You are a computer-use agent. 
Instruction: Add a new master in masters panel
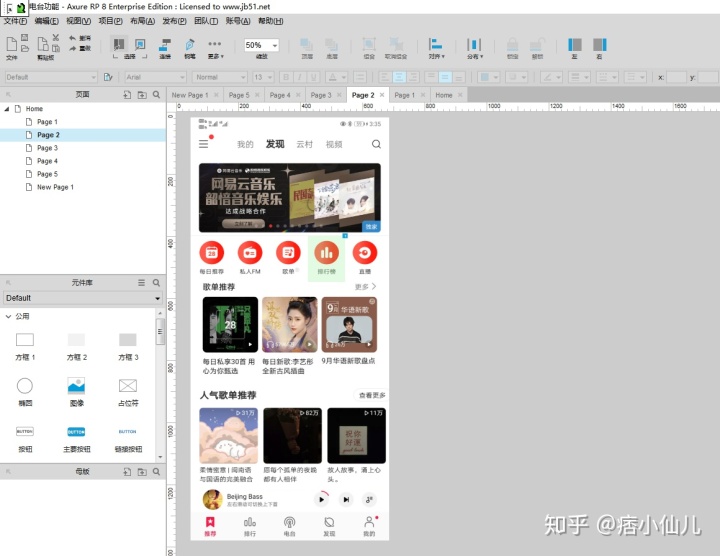tap(127, 472)
